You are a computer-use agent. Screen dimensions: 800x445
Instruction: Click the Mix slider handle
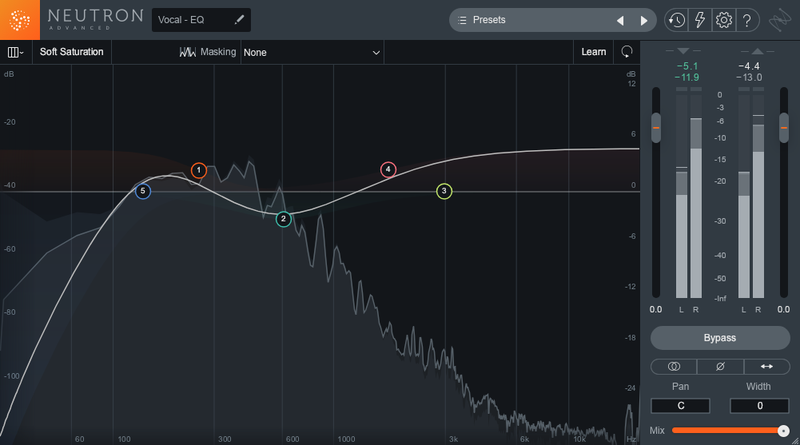click(783, 430)
